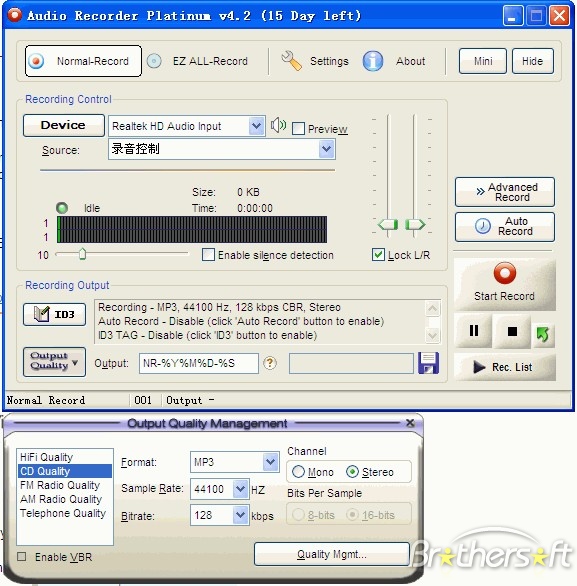This screenshot has width=577, height=586.
Task: Select CD Quality preset
Action: pyautogui.click(x=65, y=471)
